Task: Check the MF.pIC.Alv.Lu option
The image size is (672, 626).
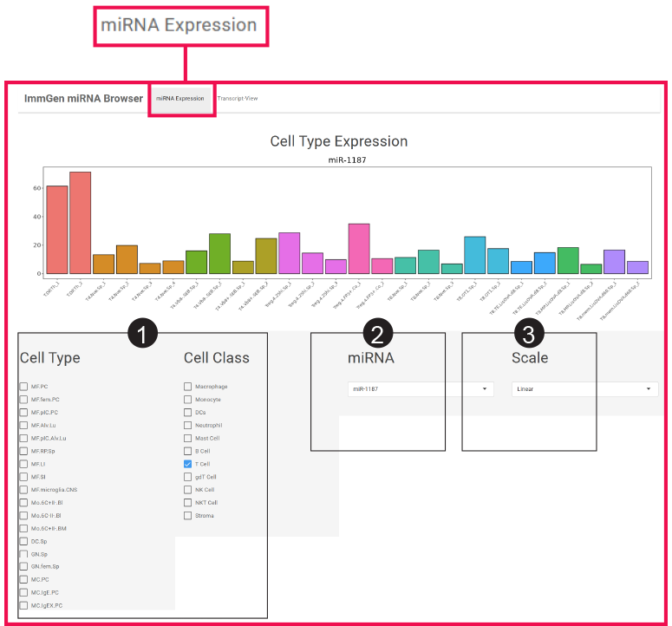Action: 23,438
